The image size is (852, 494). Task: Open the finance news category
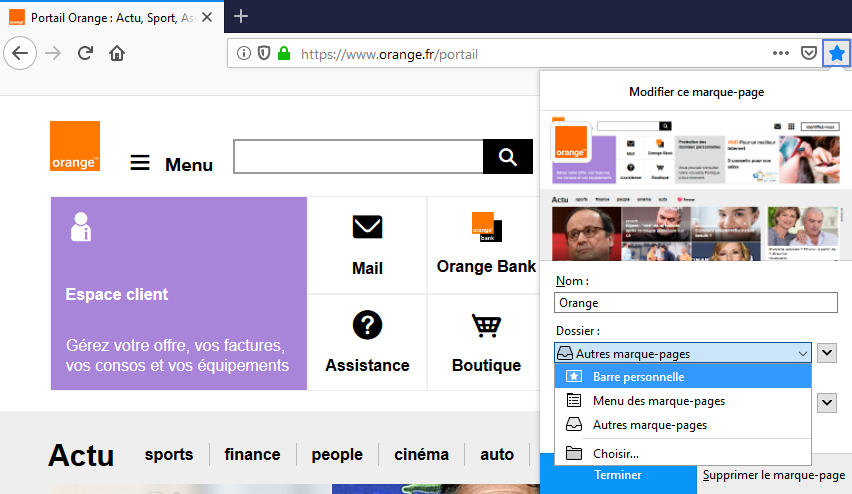252,454
